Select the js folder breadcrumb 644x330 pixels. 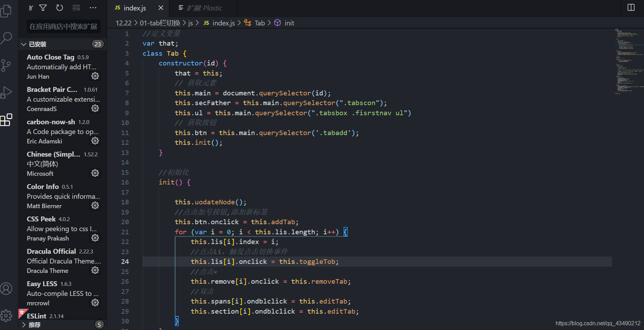pyautogui.click(x=191, y=23)
